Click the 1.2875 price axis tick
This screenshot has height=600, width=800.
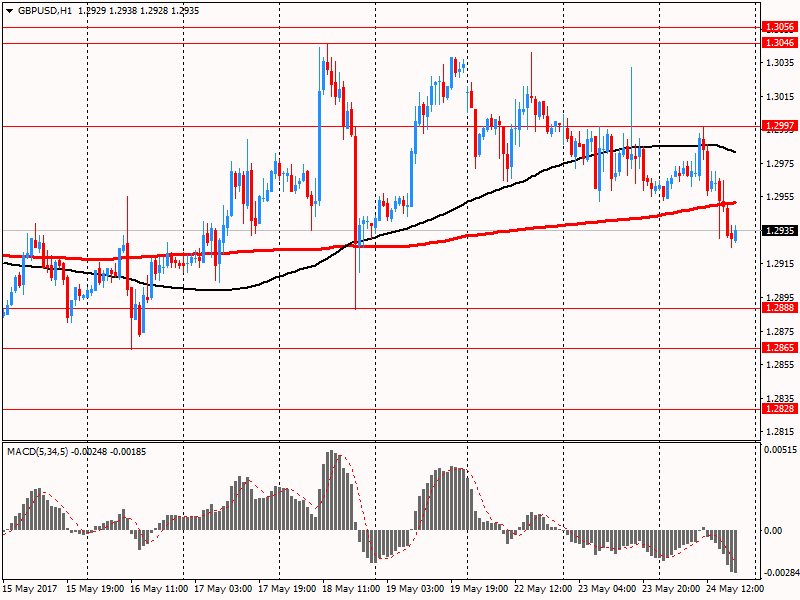pos(781,331)
